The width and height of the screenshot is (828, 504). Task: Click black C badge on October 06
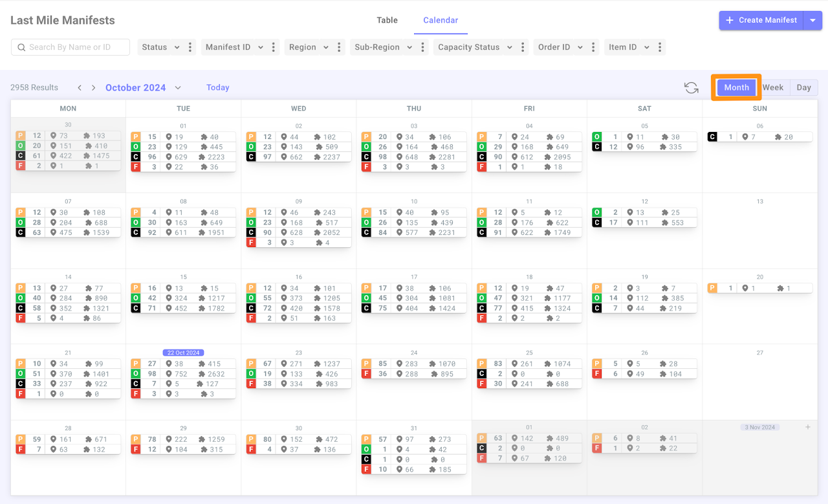(x=712, y=137)
